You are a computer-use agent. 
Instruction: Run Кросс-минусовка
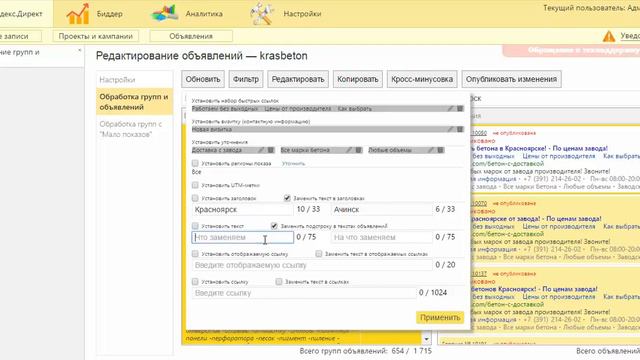tap(422, 79)
